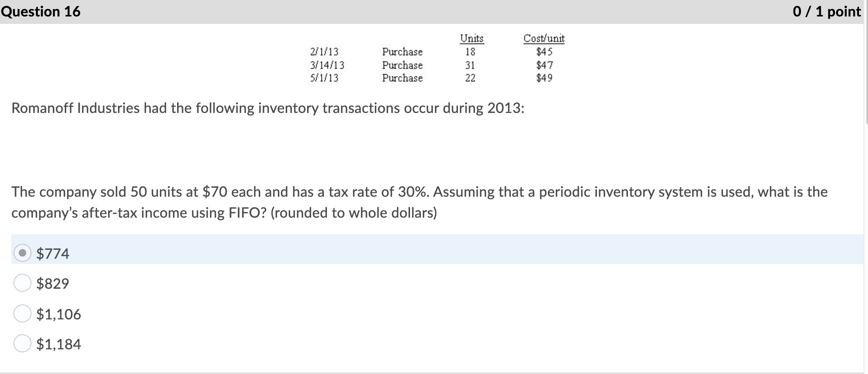Select the $774 answer radio button
Image resolution: width=868 pixels, height=374 pixels.
coord(22,253)
